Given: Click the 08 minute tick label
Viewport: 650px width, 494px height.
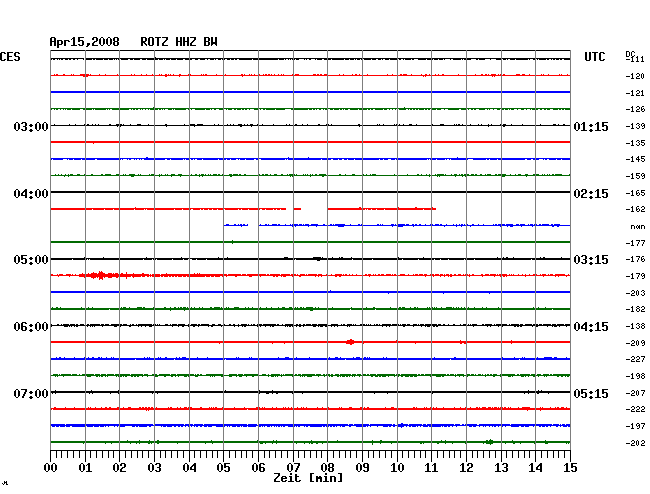Looking at the screenshot, I should coord(327,468).
